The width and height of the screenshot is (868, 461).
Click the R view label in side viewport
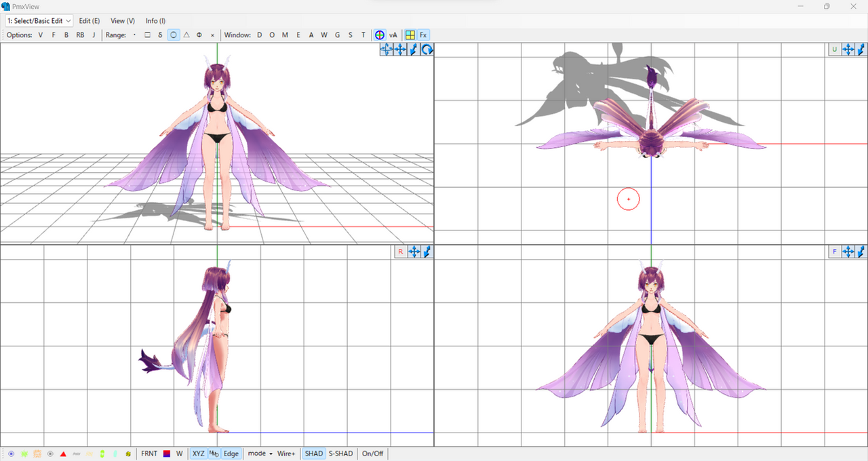click(400, 252)
